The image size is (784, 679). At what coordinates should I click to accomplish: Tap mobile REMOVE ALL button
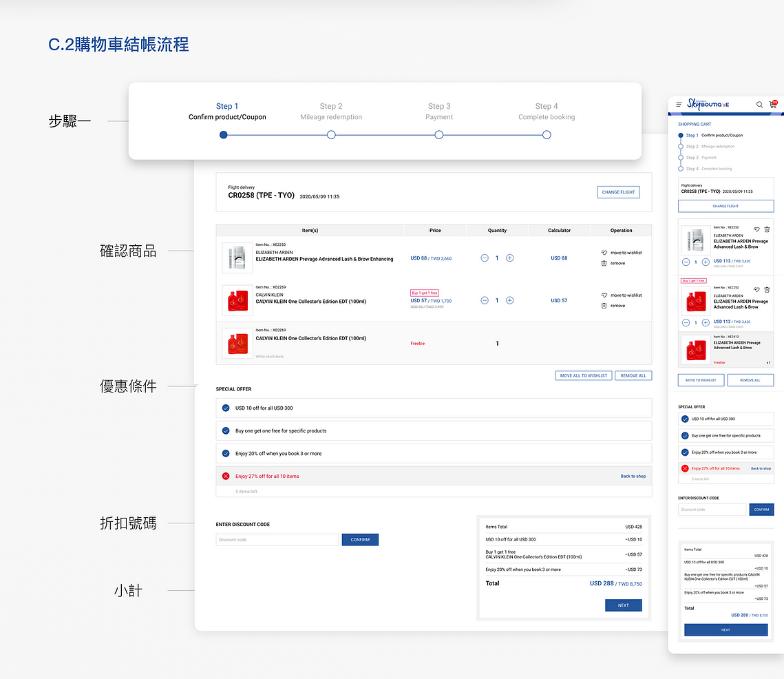point(750,380)
